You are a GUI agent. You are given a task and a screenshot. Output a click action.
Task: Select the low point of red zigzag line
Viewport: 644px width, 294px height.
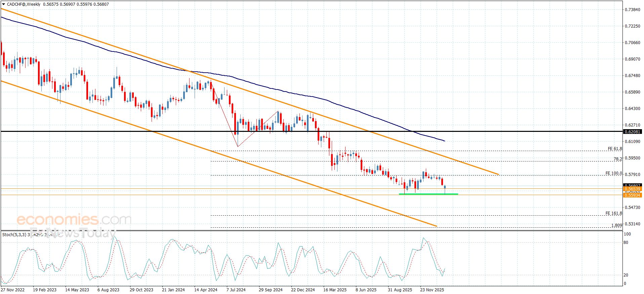coord(238,146)
